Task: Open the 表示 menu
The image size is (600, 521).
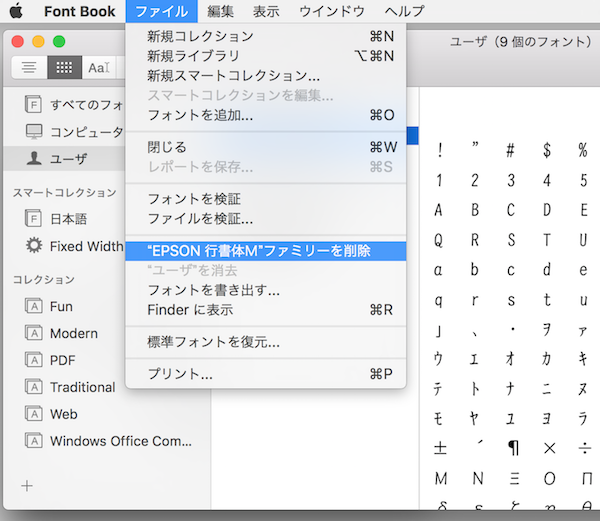Action: (x=266, y=11)
